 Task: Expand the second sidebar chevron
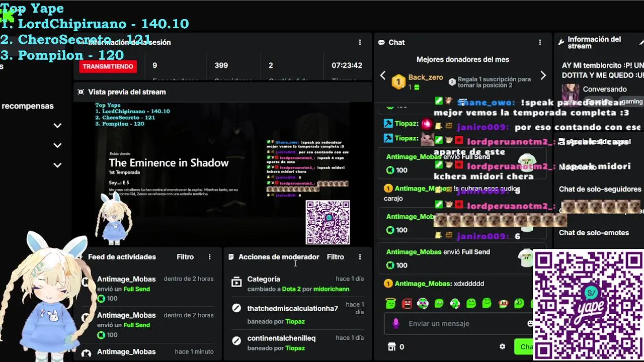57,145
